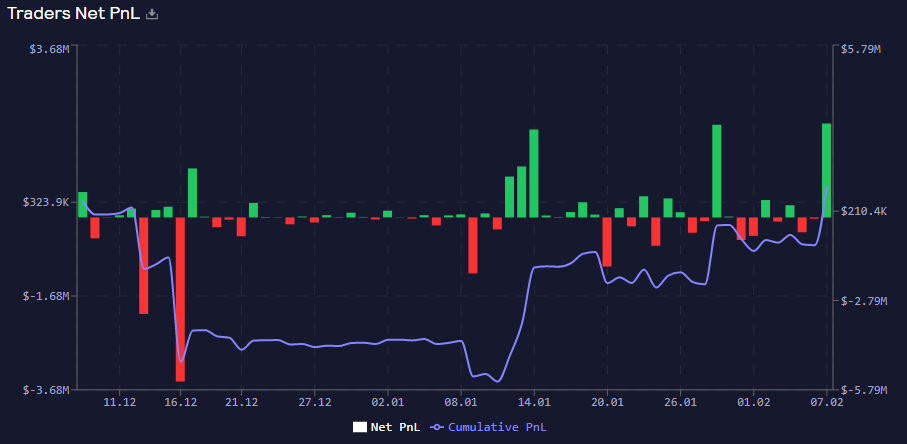The height and width of the screenshot is (444, 907).
Task: Select the $3.68M left axis label
Action: tap(50, 49)
